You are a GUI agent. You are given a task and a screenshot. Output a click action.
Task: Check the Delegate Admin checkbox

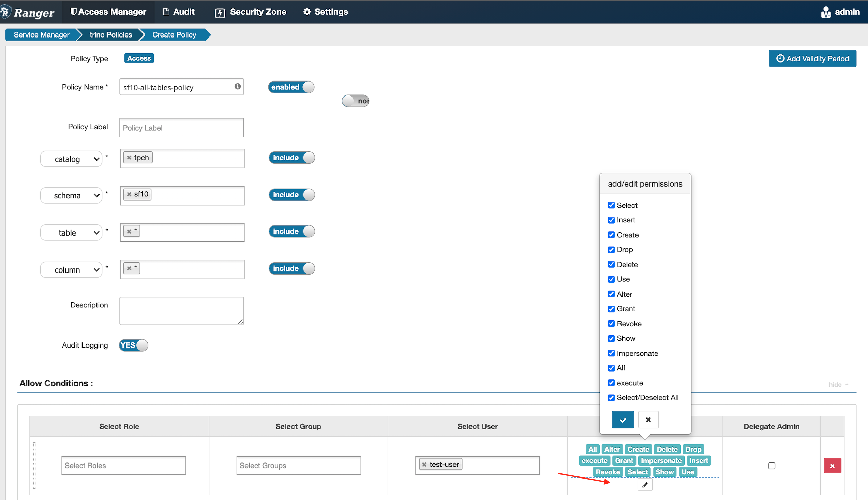coord(771,466)
